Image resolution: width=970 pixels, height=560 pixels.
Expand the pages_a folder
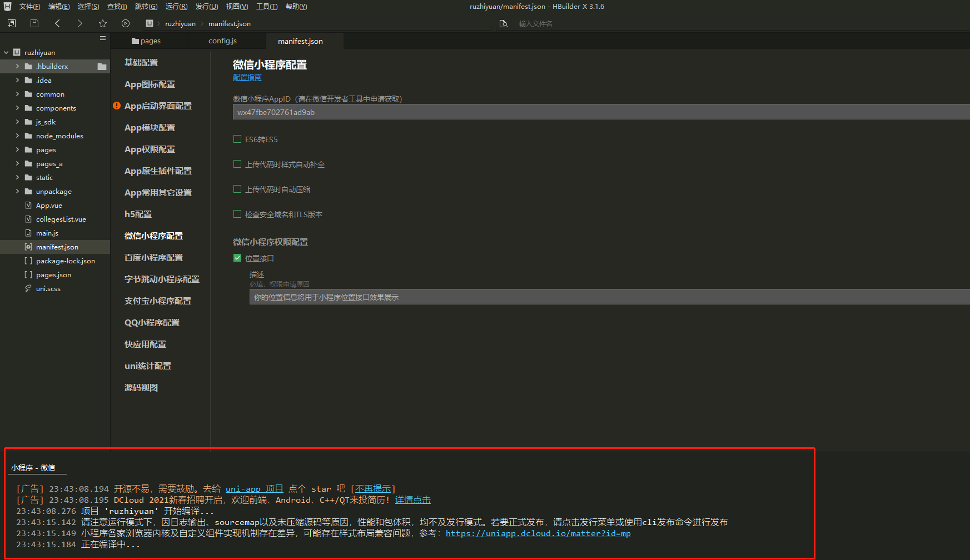(17, 163)
